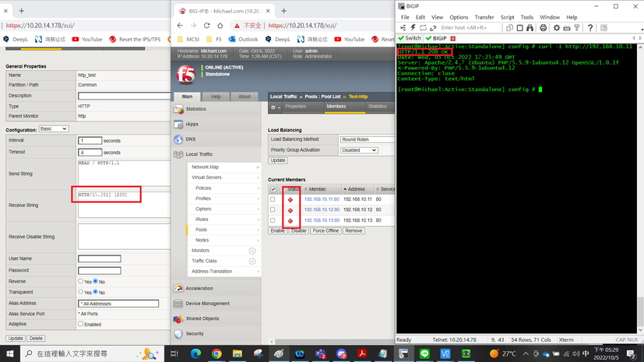Screen dimensions: 644x362
Task: Switch to the Properties tab of the pool
Action: 296,107
